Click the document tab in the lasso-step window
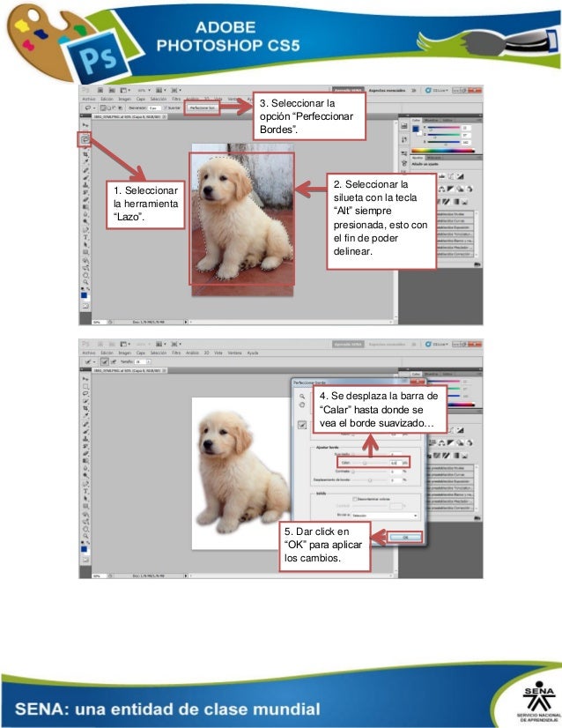The width and height of the screenshot is (562, 728). pos(130,116)
